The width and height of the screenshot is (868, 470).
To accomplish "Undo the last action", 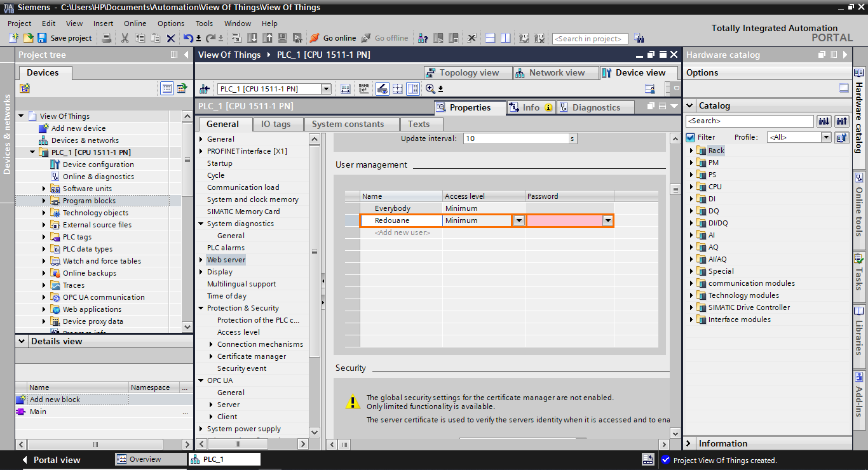I will (188, 38).
